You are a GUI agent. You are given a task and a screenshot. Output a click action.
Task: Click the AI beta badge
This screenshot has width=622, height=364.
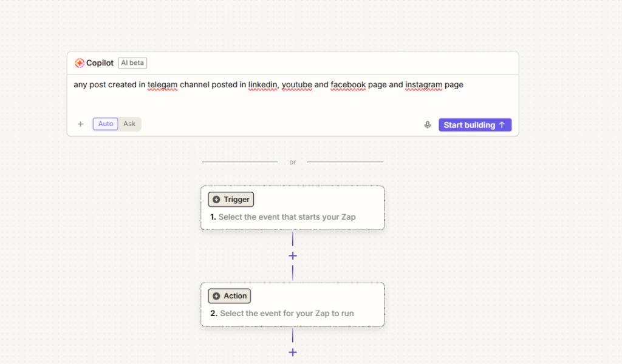[x=132, y=63]
